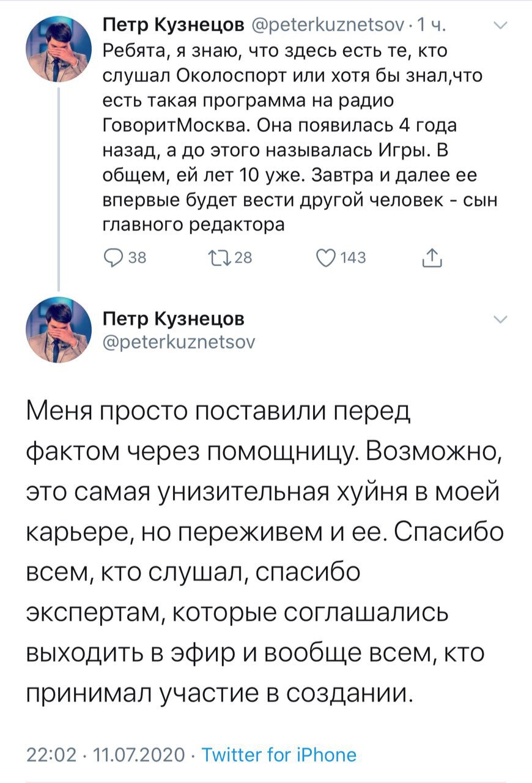
Task: Open the share icon on first tweet
Action: click(x=432, y=258)
